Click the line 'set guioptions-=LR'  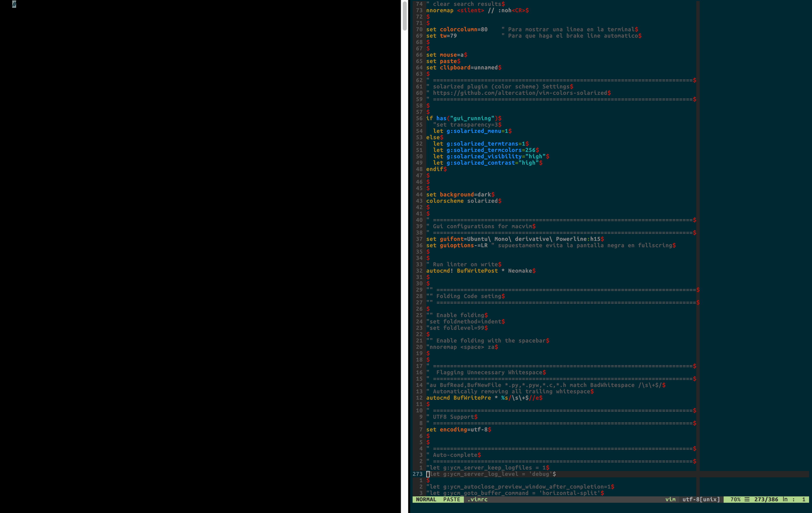point(457,246)
